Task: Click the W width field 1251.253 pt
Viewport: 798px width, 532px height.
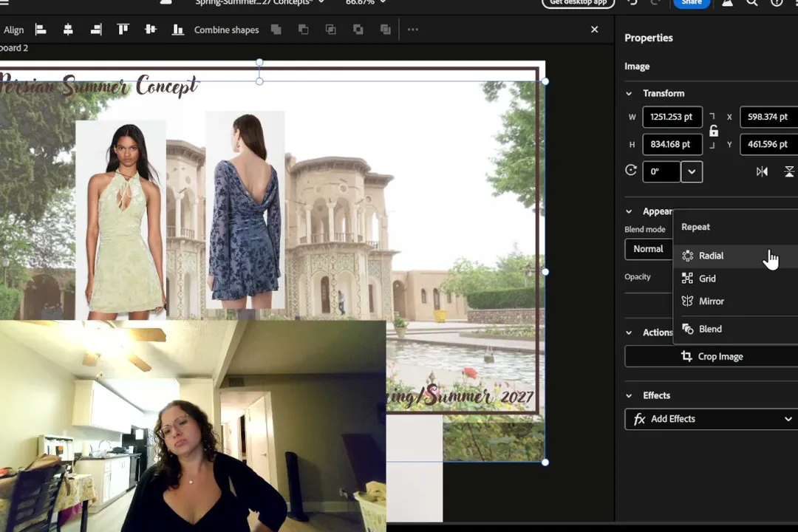Action: click(672, 117)
